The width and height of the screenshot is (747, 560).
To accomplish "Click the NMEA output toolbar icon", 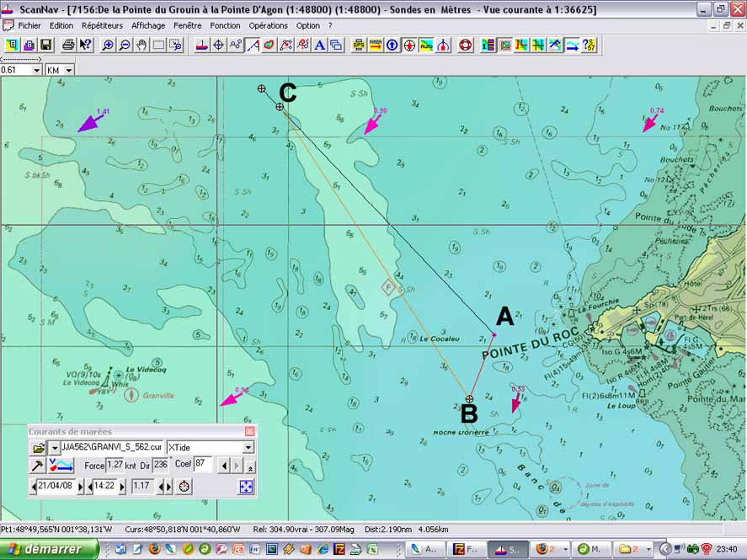I will 376,45.
